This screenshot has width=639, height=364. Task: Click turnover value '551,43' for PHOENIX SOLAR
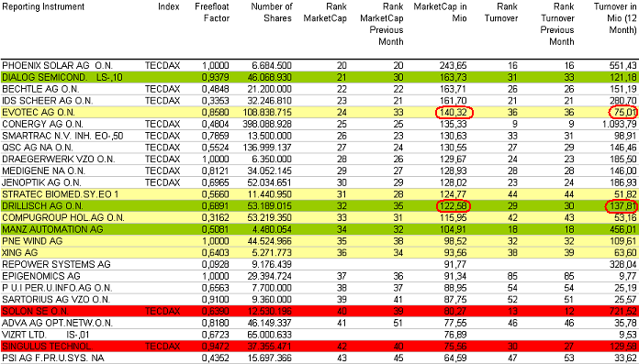pos(622,65)
